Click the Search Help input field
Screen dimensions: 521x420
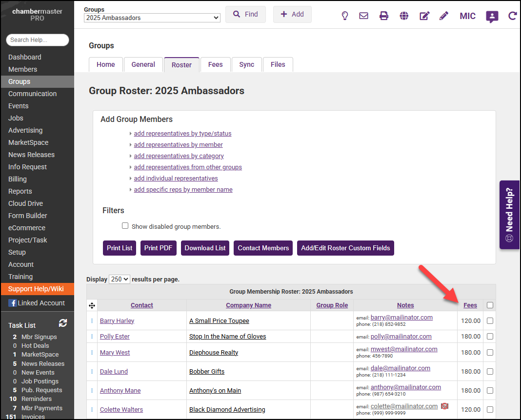point(38,40)
